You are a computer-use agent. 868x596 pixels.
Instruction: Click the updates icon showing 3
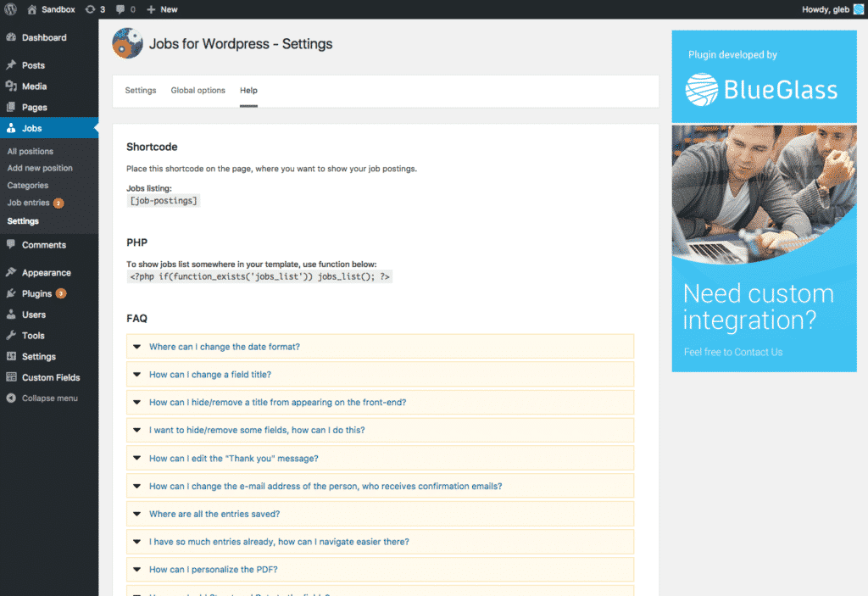90,9
